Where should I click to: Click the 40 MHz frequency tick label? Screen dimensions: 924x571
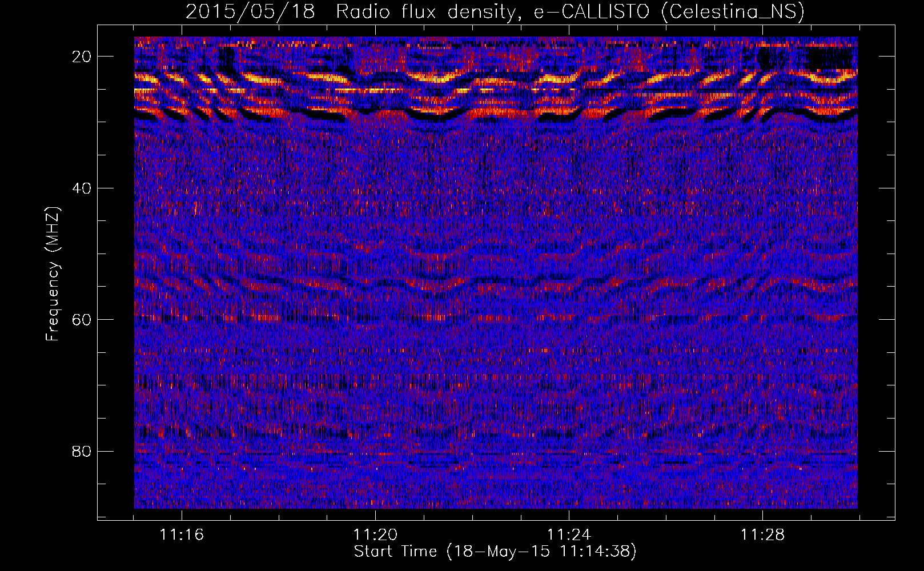[82, 188]
